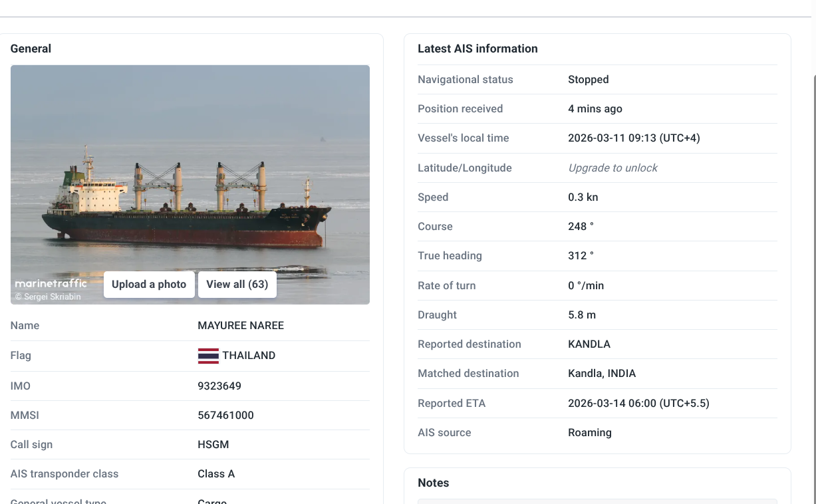
Task: Click matched destination Kandla, INDIA
Action: coord(602,374)
